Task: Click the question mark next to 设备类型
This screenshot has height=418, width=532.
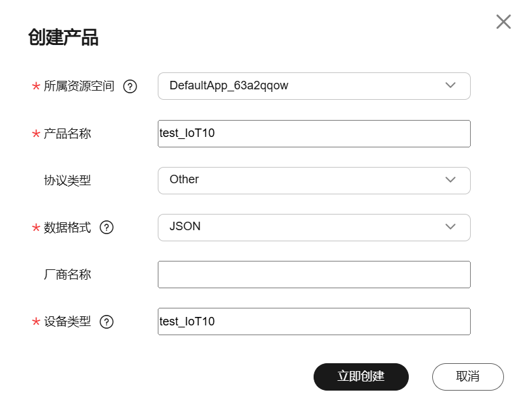Action: (x=106, y=321)
